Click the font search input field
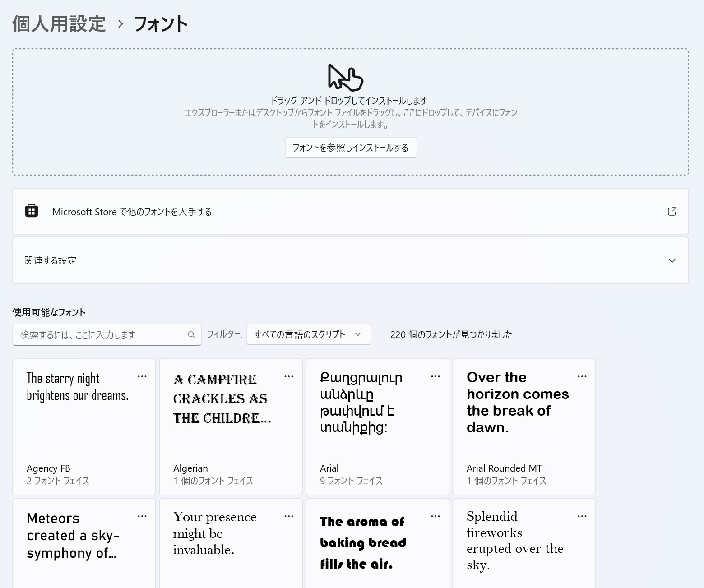The image size is (704, 588). [x=99, y=334]
